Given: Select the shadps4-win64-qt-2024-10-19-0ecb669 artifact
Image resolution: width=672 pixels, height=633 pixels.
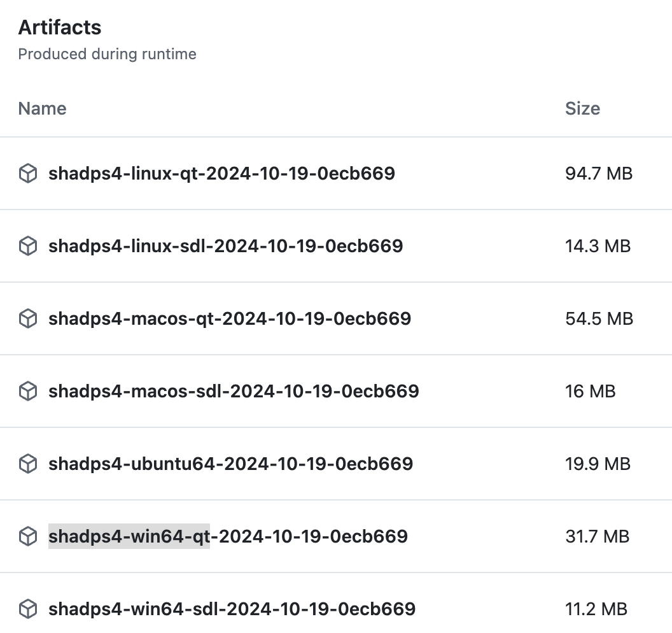Looking at the screenshot, I should coord(227,536).
